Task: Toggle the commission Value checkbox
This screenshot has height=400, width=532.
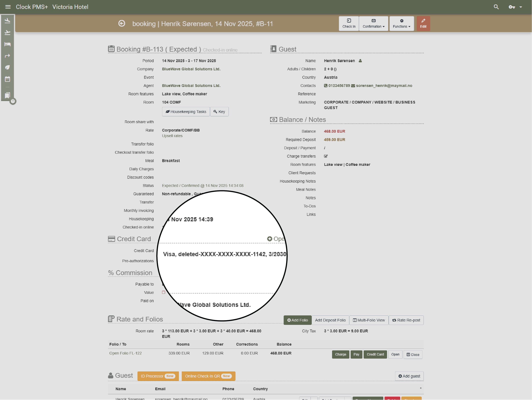Action: click(164, 293)
